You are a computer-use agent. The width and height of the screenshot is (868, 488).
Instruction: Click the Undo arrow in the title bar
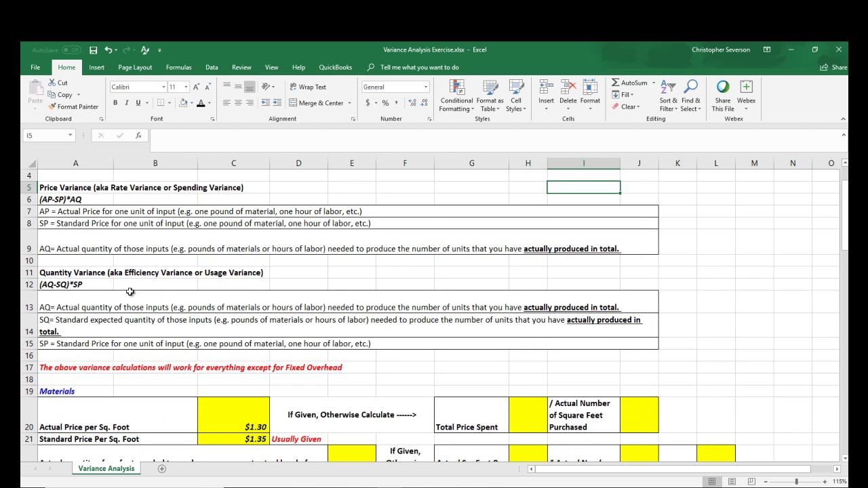coord(108,50)
